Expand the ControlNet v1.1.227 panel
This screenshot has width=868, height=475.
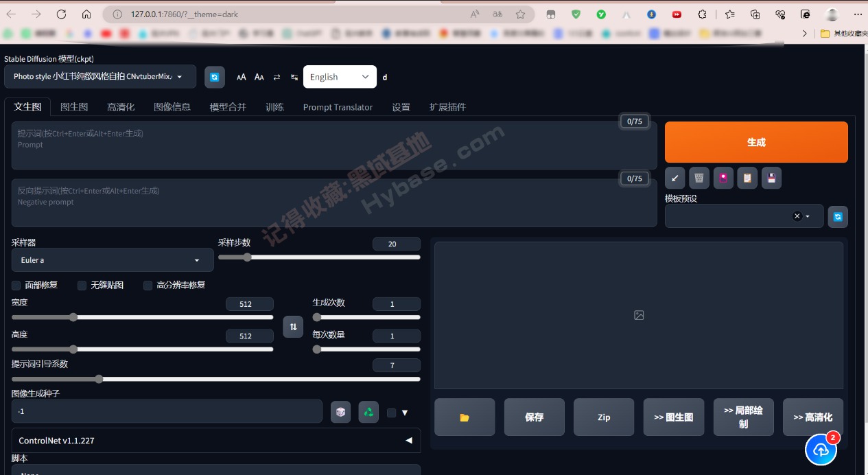point(216,441)
